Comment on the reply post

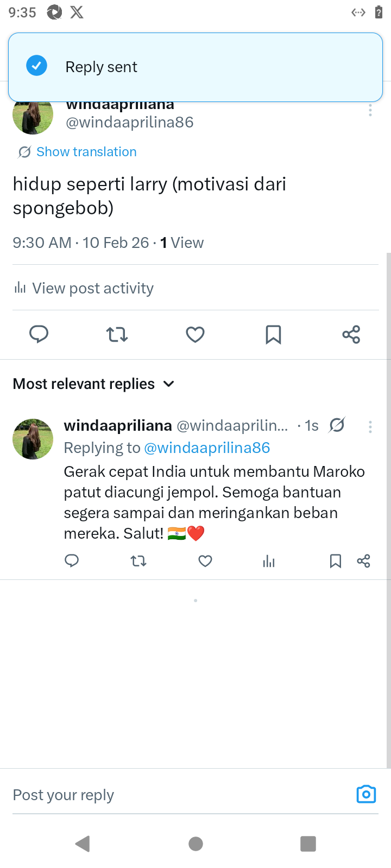pyautogui.click(x=72, y=561)
